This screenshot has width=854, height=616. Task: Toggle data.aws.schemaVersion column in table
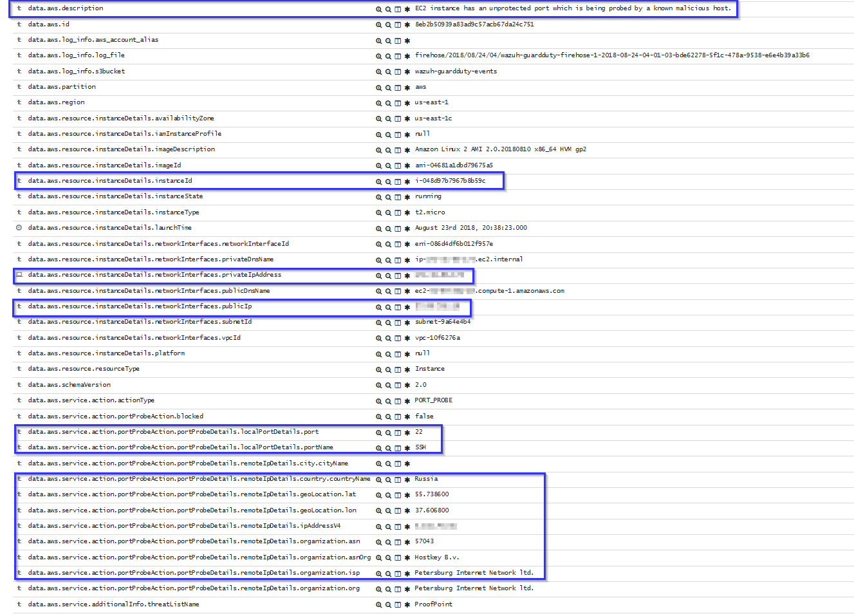398,386
